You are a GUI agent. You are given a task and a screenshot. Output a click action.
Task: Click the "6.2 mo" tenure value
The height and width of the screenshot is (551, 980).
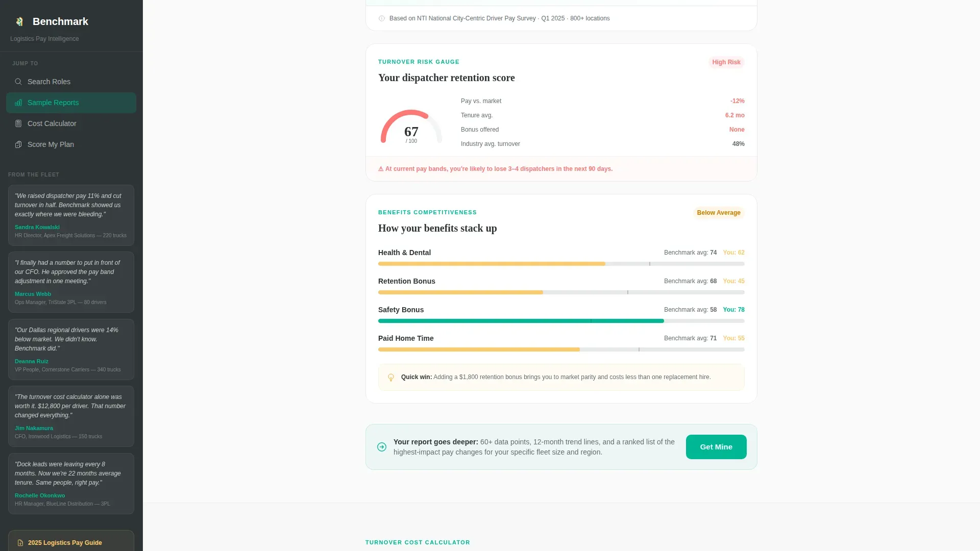(734, 115)
